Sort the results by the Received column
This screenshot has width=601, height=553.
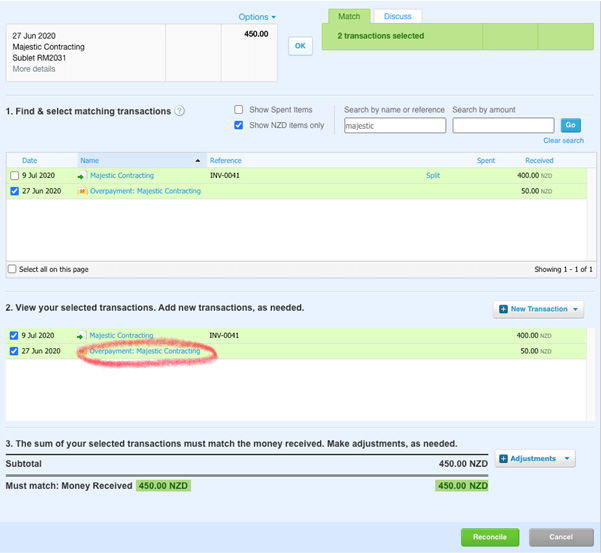coord(539,161)
